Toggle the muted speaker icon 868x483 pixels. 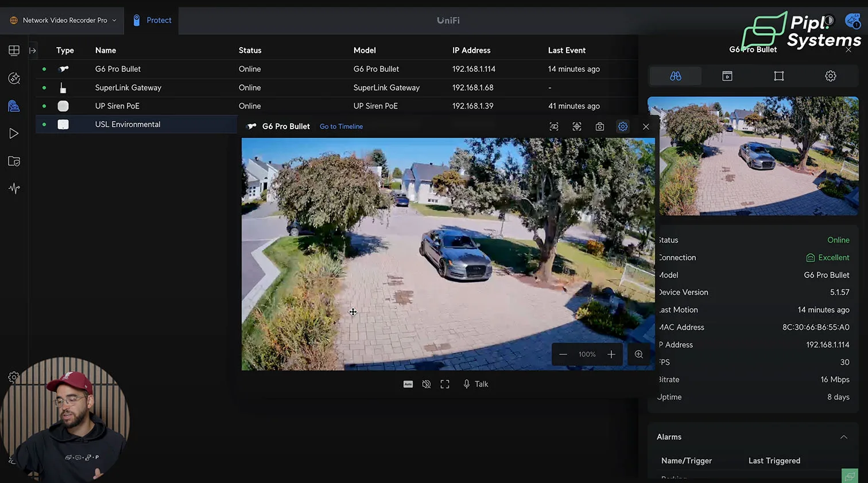pyautogui.click(x=427, y=384)
